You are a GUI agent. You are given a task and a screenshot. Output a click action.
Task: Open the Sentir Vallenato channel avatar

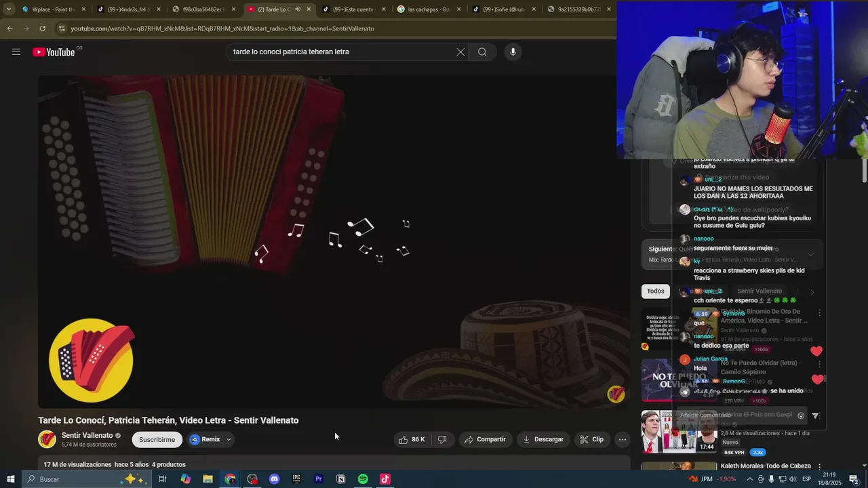click(47, 439)
